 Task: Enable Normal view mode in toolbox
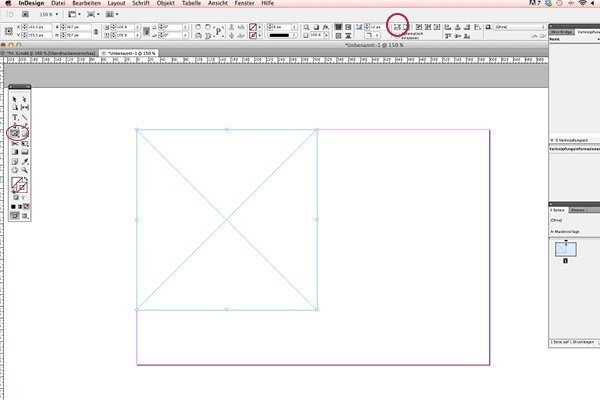tap(15, 216)
